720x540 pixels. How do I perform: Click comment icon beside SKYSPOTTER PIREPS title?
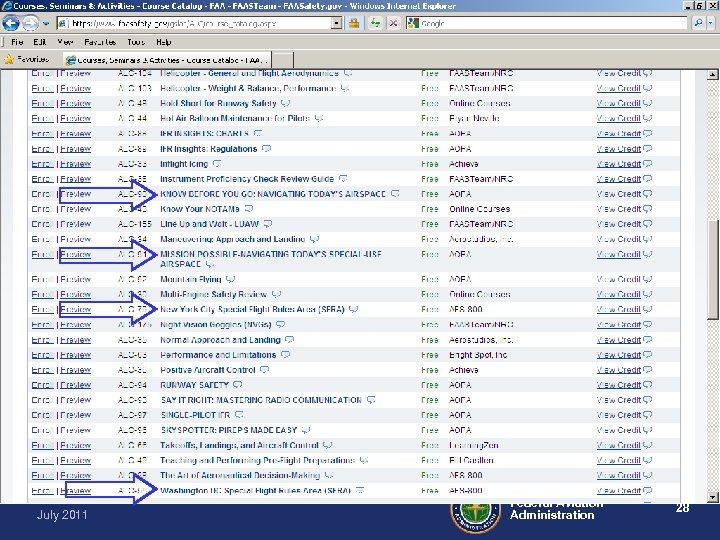click(x=306, y=430)
